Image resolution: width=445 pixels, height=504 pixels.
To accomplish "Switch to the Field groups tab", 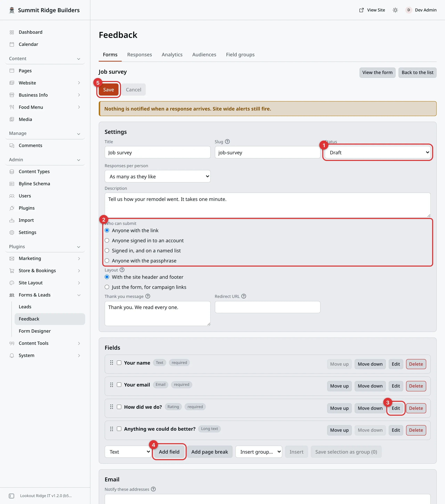I will tap(240, 55).
